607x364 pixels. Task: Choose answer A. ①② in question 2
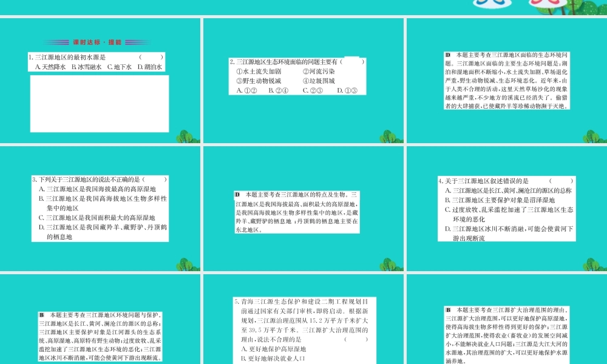click(247, 90)
